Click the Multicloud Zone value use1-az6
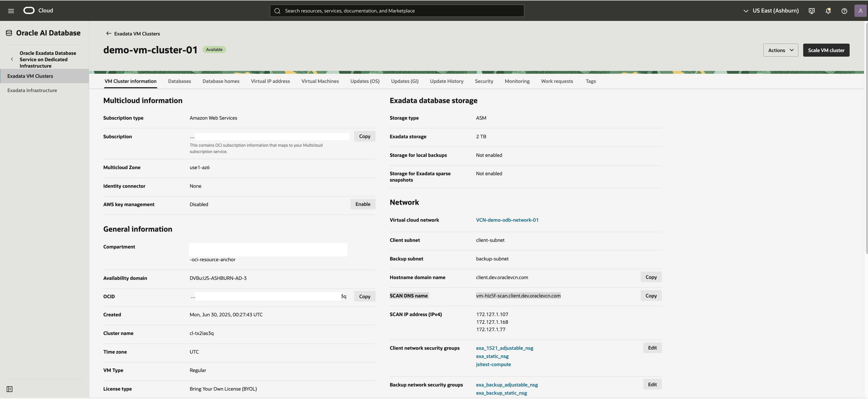 pyautogui.click(x=200, y=168)
